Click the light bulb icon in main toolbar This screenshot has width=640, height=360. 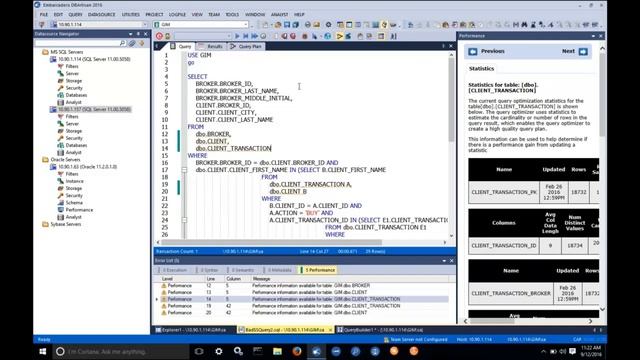coord(384,25)
